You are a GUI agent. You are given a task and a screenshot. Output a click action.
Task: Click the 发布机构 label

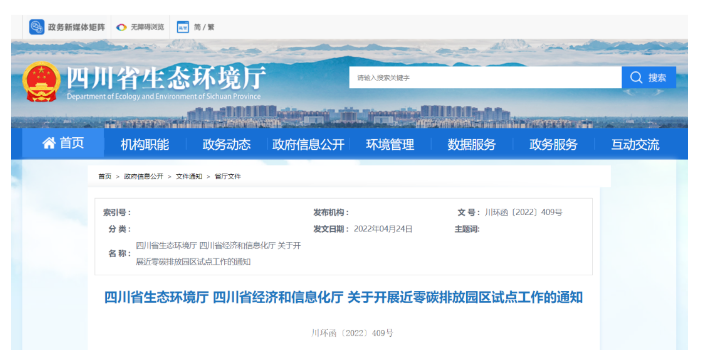coord(331,212)
